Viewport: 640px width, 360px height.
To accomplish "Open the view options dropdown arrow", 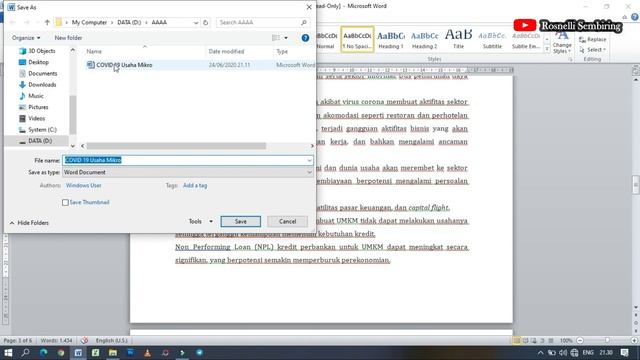I will click(x=286, y=38).
